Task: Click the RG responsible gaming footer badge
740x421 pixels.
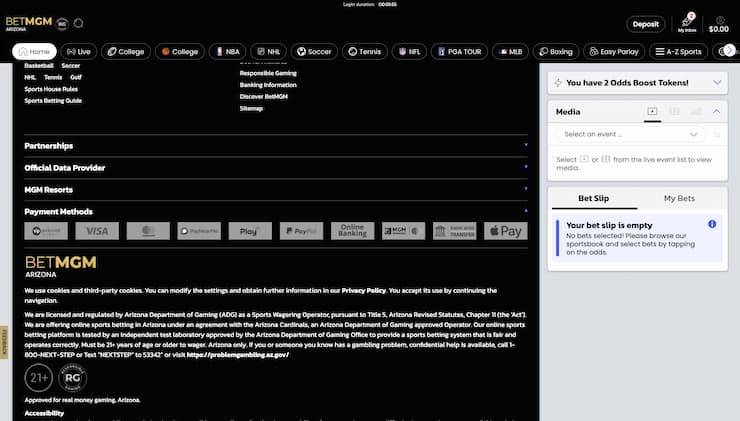Action: coord(73,378)
